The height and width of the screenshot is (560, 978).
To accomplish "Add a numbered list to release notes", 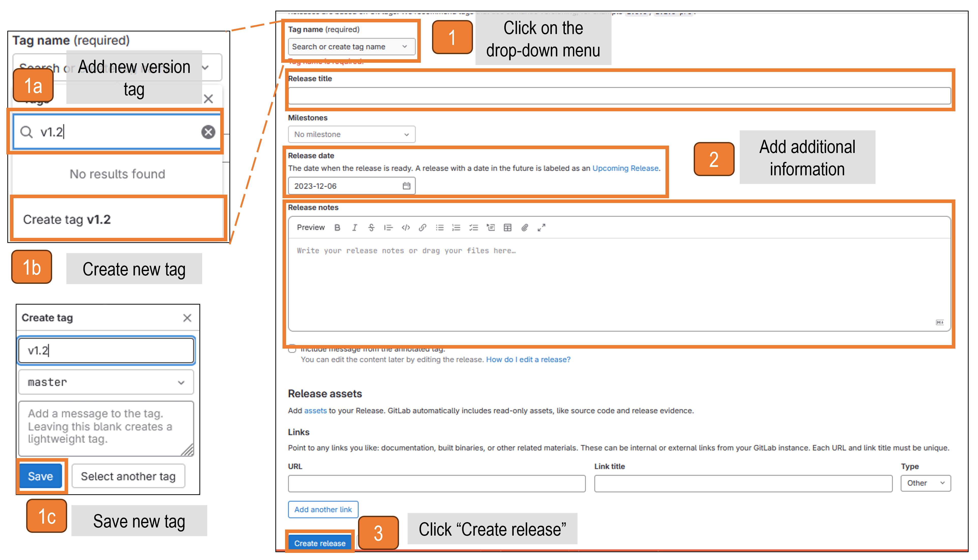I will click(456, 228).
